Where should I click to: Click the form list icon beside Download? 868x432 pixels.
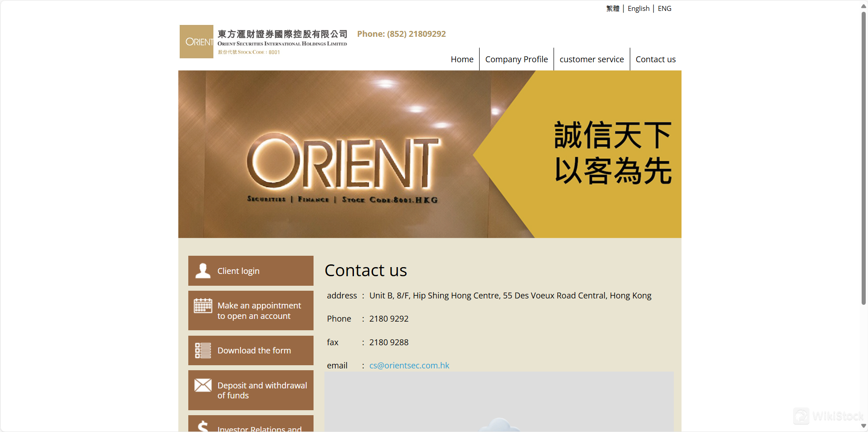coord(203,351)
